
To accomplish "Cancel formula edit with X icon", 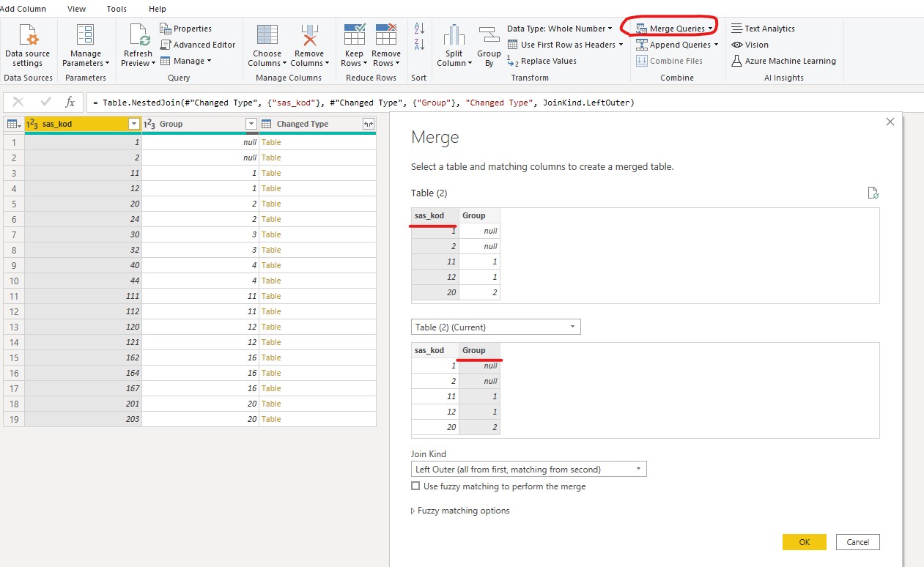I will (18, 103).
